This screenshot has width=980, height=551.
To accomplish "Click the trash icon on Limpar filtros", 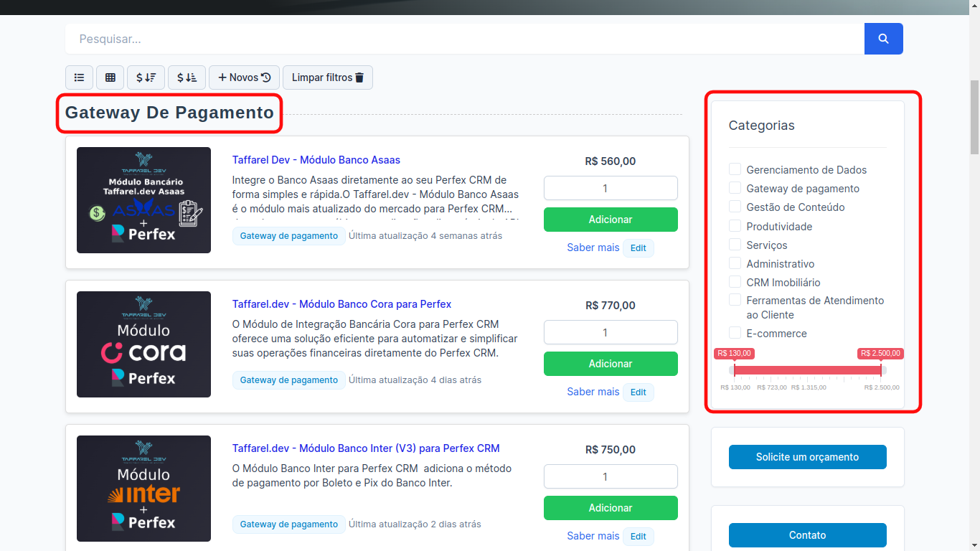I will tap(359, 77).
